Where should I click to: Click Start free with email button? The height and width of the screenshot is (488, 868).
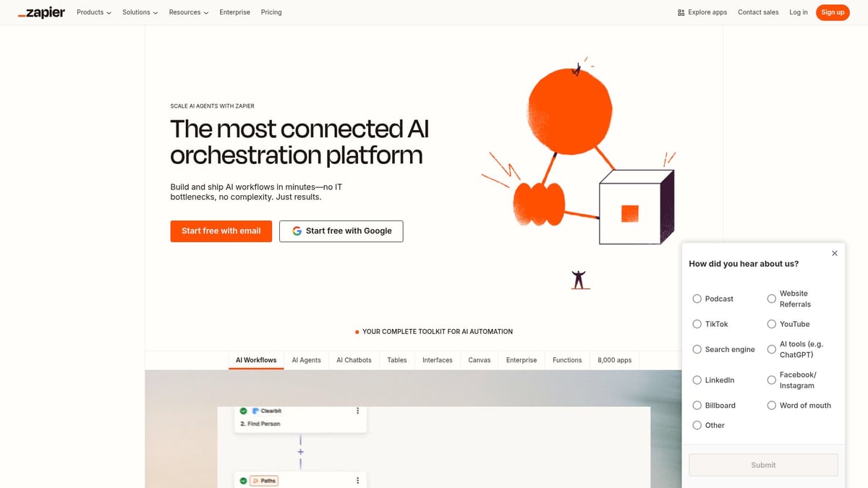[x=221, y=231]
